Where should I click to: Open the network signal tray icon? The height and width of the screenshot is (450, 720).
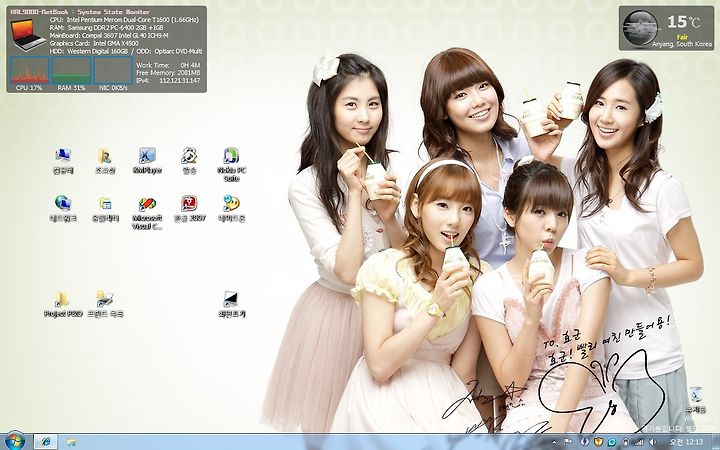[639, 442]
